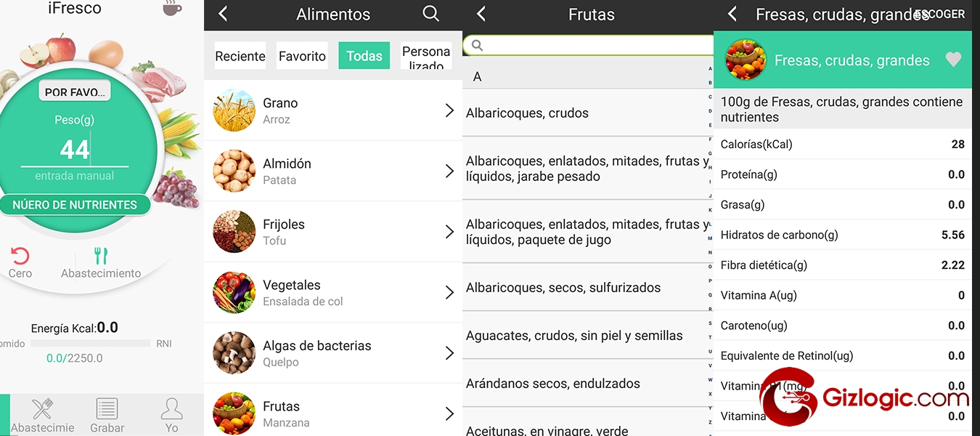Open Abastecimiento fork and knife icon
Image resolution: width=980 pixels, height=436 pixels.
101,255
